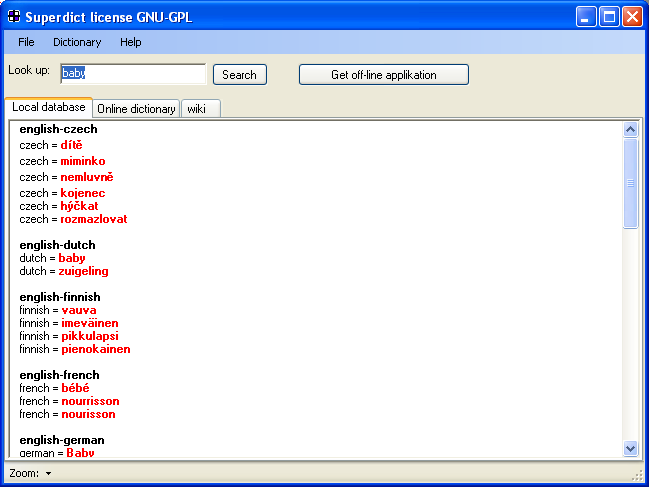Click the Finnish word pienokainen
The width and height of the screenshot is (649, 487).
[x=96, y=349]
